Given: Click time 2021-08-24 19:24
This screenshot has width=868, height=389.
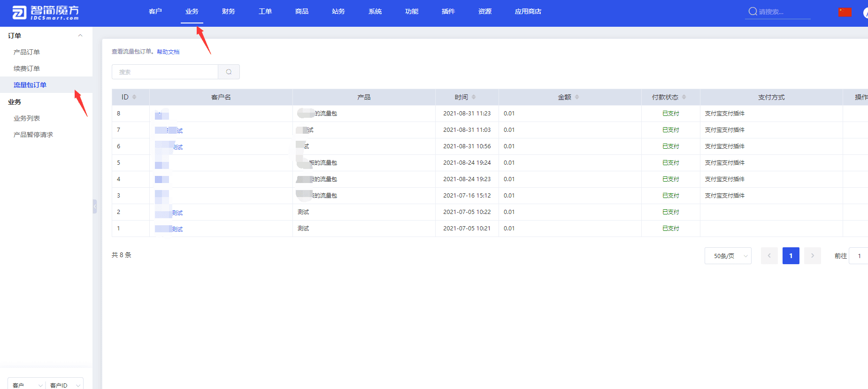Looking at the screenshot, I should click(x=467, y=163).
